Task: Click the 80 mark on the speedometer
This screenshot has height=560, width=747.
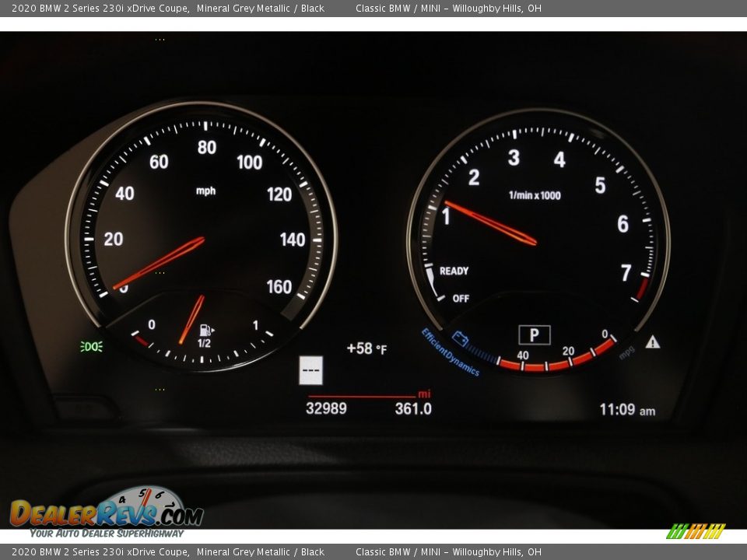Action: point(207,148)
